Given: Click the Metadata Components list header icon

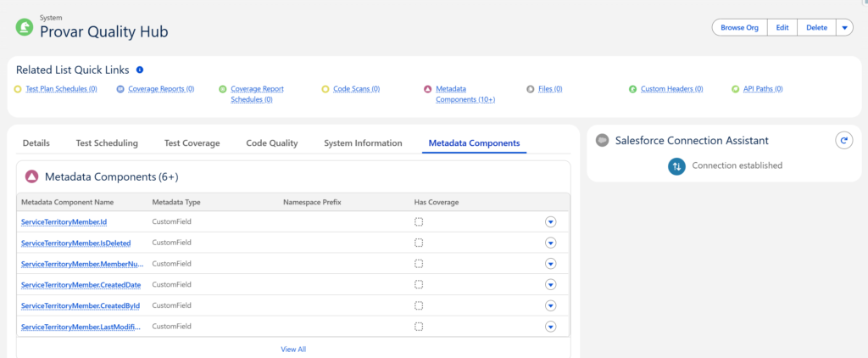Looking at the screenshot, I should coord(31,176).
